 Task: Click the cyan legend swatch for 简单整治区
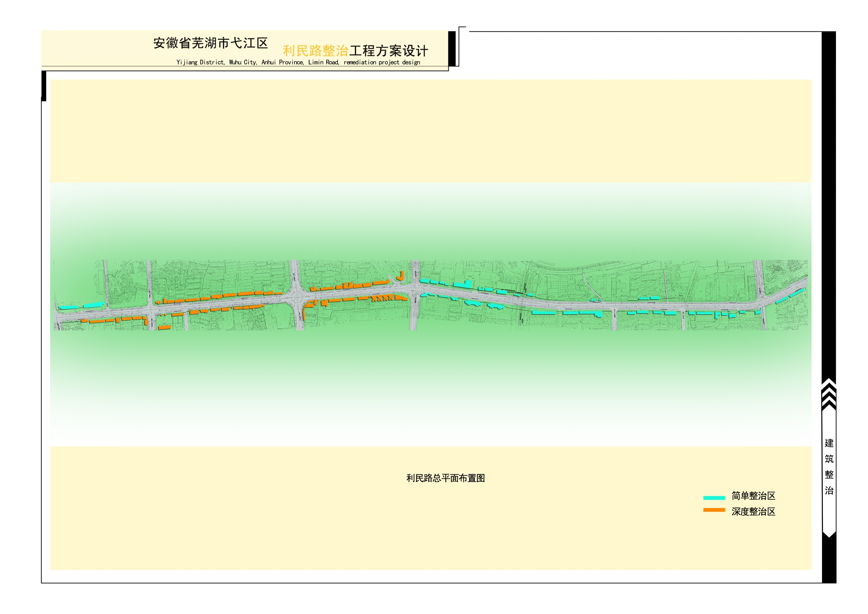714,498
